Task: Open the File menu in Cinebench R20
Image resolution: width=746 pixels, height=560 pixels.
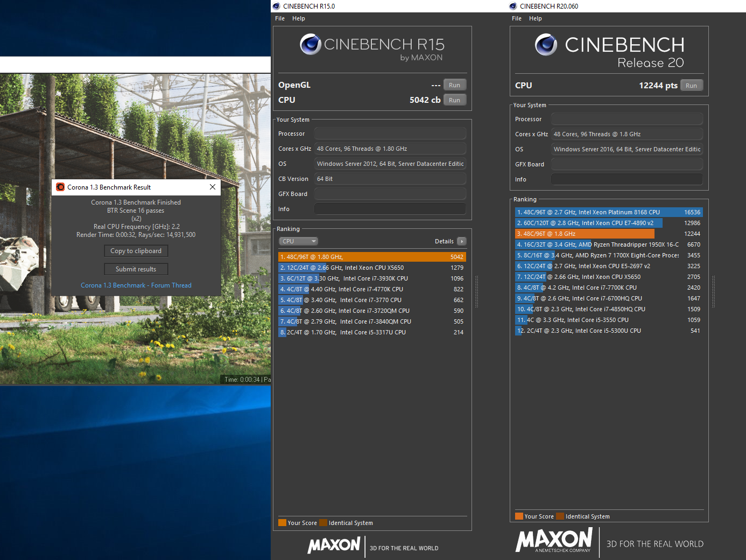Action: point(517,18)
